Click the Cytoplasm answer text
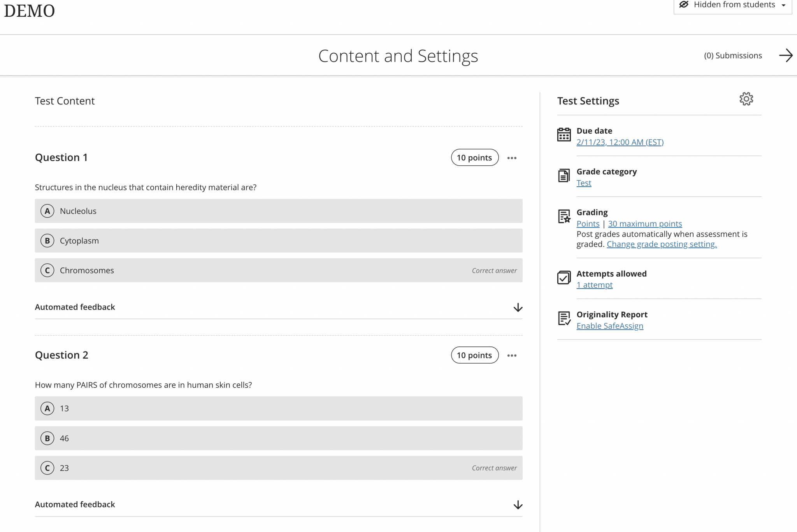The image size is (797, 532). point(79,241)
